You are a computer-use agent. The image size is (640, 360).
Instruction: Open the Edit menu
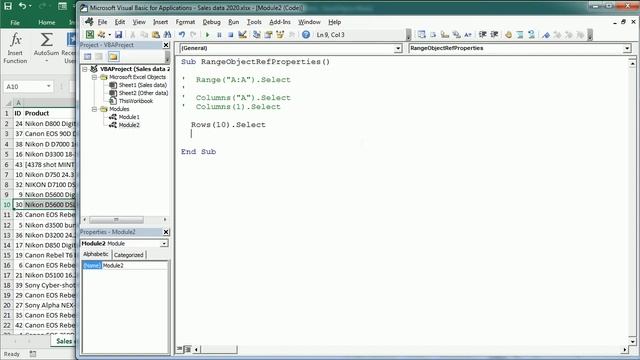tap(120, 22)
